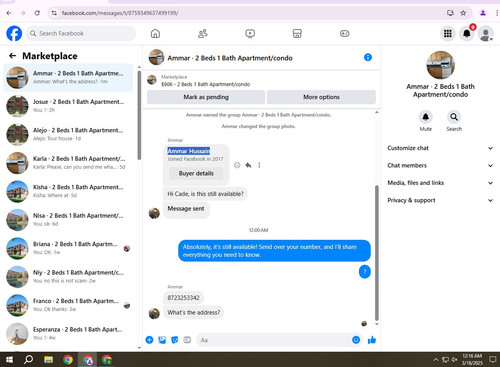Screen dimensions: 500x367
Task: Open the Facebook home logo
Action: tap(14, 33)
